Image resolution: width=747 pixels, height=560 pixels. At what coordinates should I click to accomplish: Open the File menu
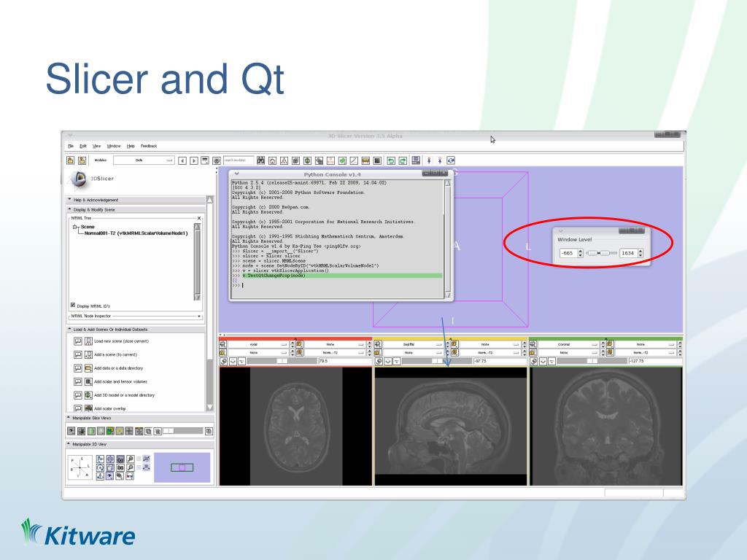[71, 146]
